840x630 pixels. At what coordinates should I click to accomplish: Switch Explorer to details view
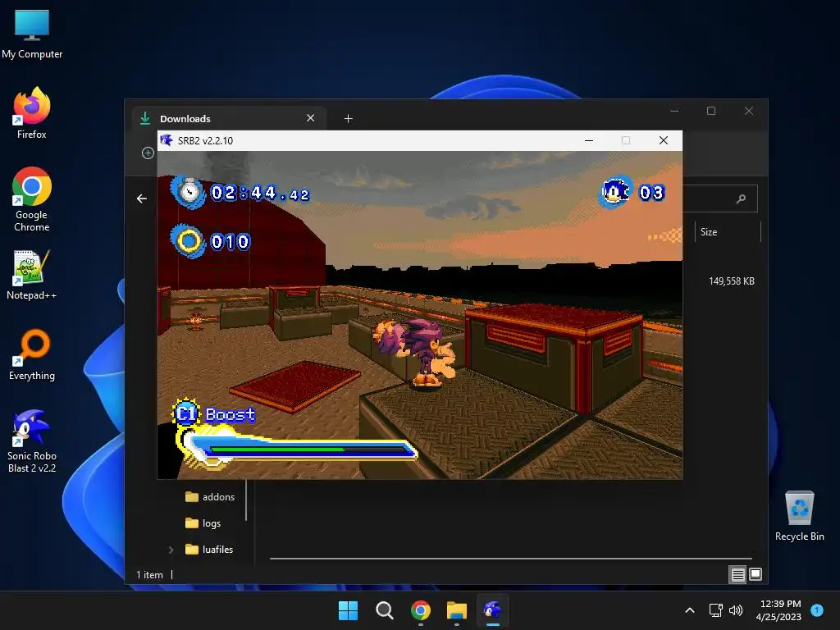tap(737, 575)
